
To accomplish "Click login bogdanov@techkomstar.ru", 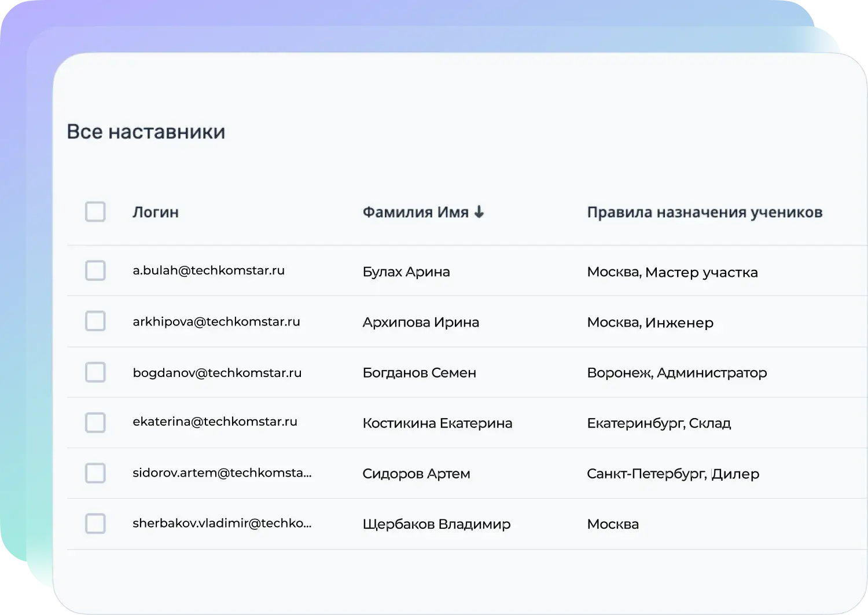I will pos(217,372).
